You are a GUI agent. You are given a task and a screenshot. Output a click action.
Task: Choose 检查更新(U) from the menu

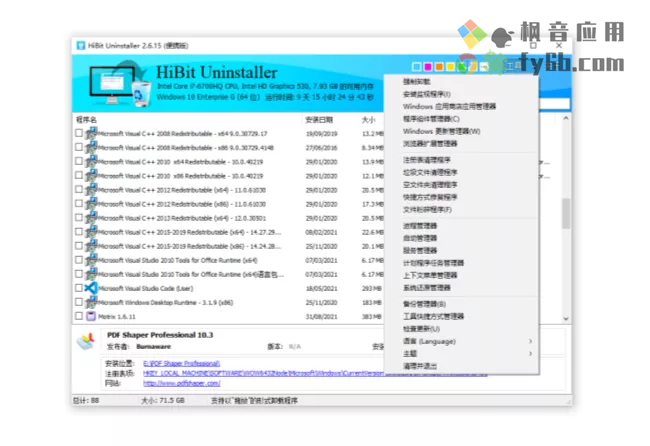421,329
